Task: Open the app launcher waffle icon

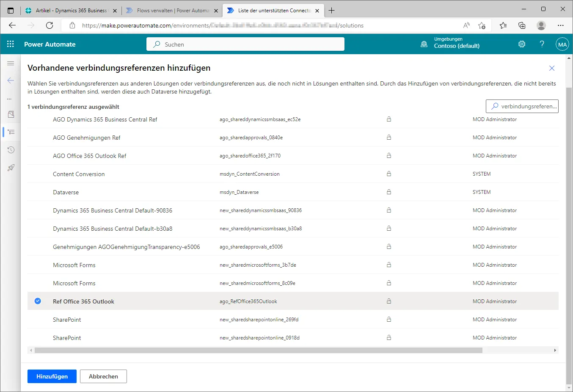Action: [11, 44]
